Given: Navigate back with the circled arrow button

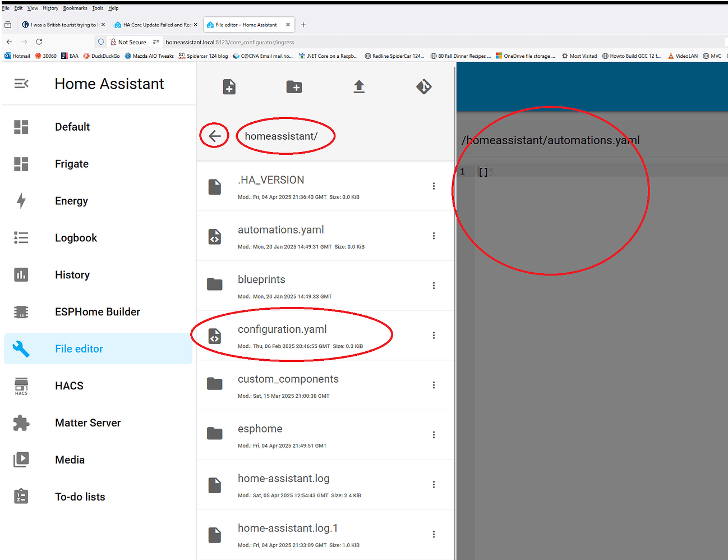Looking at the screenshot, I should pos(214,135).
